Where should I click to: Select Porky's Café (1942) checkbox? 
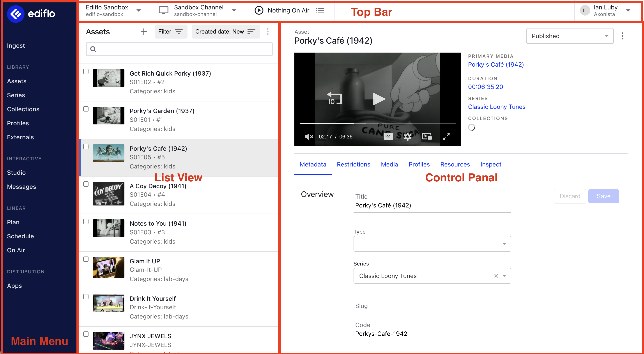pyautogui.click(x=86, y=147)
